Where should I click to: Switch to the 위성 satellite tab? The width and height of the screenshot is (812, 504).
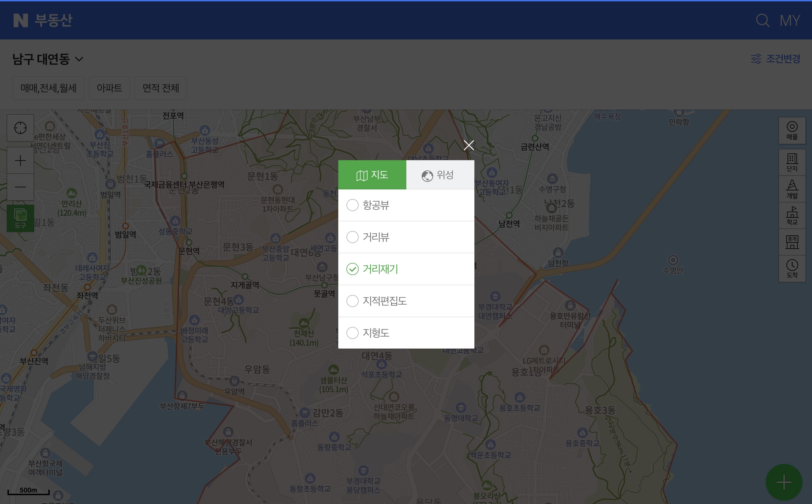click(x=440, y=175)
